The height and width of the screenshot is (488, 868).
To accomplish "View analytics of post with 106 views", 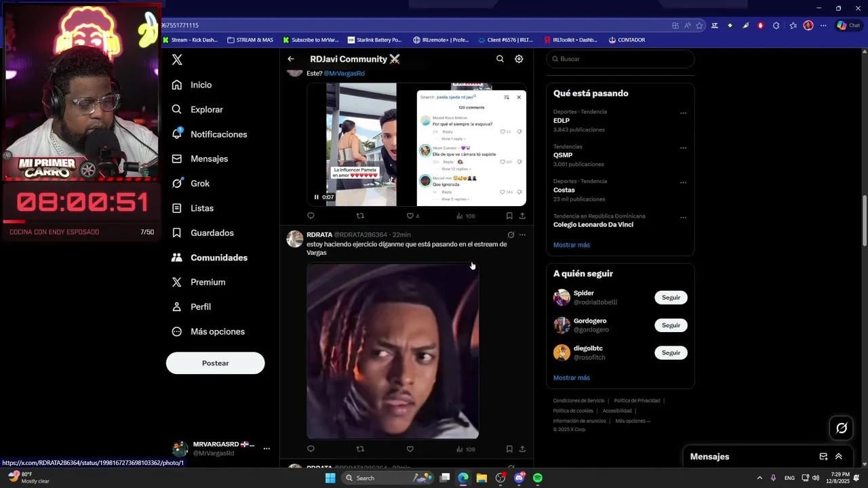I will [465, 216].
